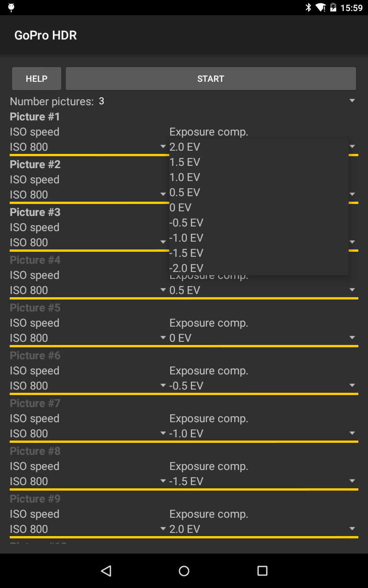Choose 1.0 EV in the dropdown list

pos(185,177)
